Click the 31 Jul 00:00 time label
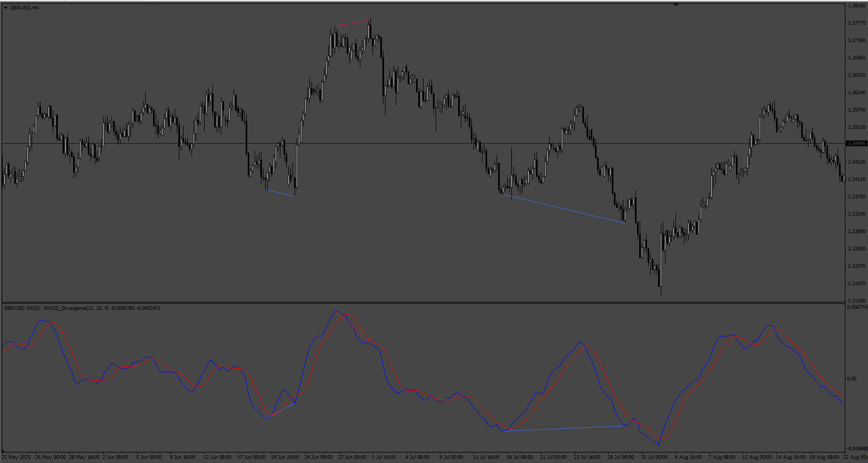 pyautogui.click(x=655, y=457)
